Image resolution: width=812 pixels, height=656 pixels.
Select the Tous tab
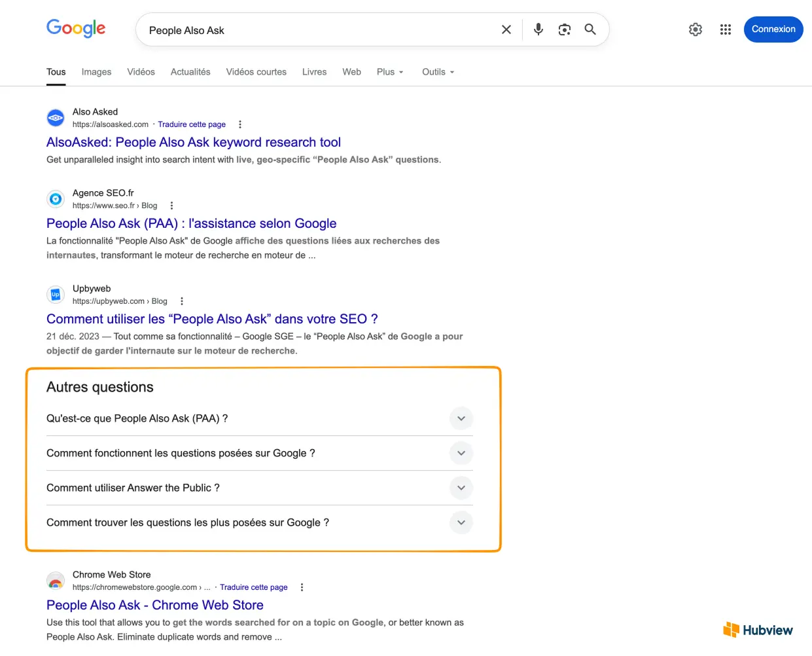point(56,72)
